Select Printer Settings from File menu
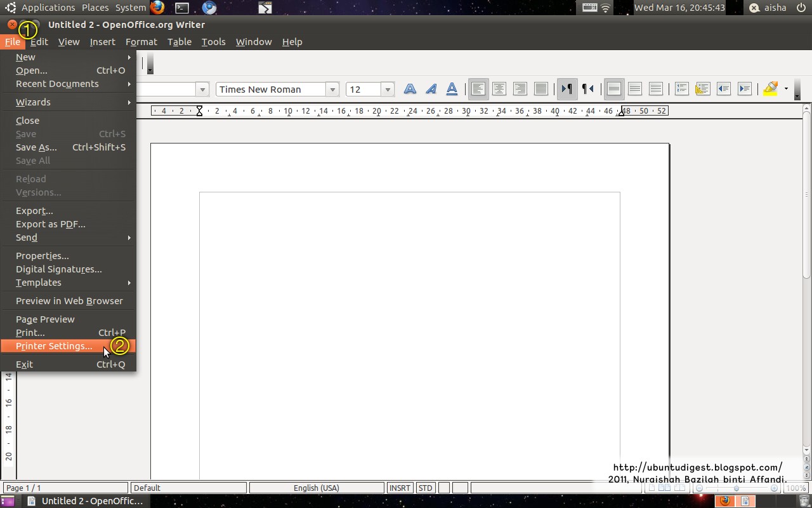Image resolution: width=812 pixels, height=508 pixels. pos(54,346)
